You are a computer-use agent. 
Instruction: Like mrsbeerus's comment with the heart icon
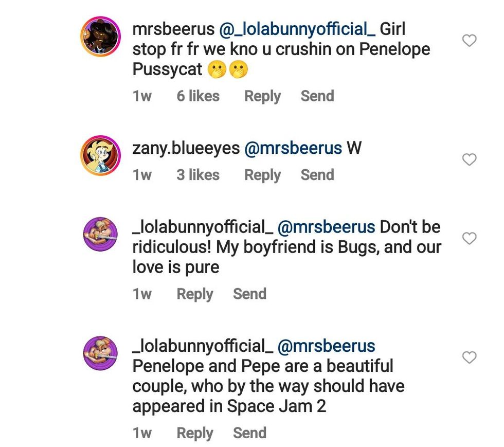469,41
